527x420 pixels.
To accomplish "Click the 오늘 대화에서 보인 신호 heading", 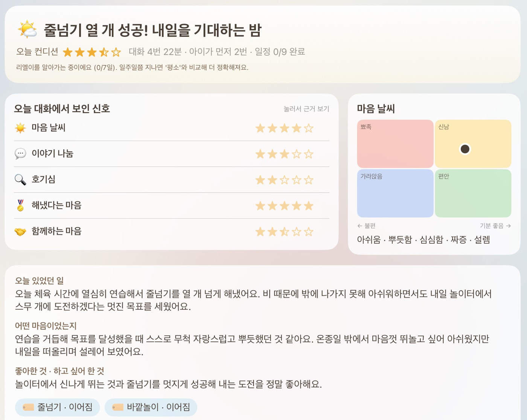I will click(62, 109).
